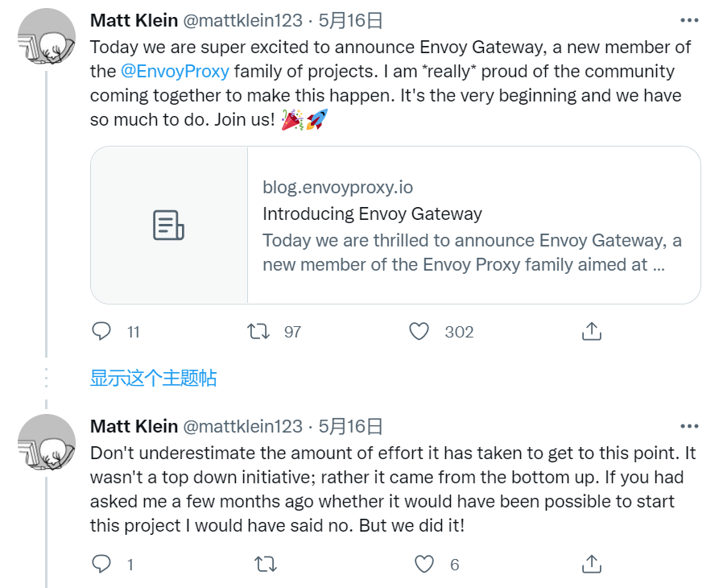Viewport: 719px width, 588px height.
Task: Like the "Don't underestimate" tweet
Action: (x=424, y=565)
